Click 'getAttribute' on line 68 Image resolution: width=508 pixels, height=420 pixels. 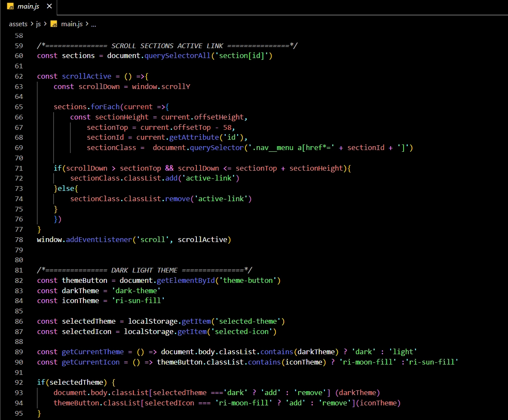tap(194, 138)
